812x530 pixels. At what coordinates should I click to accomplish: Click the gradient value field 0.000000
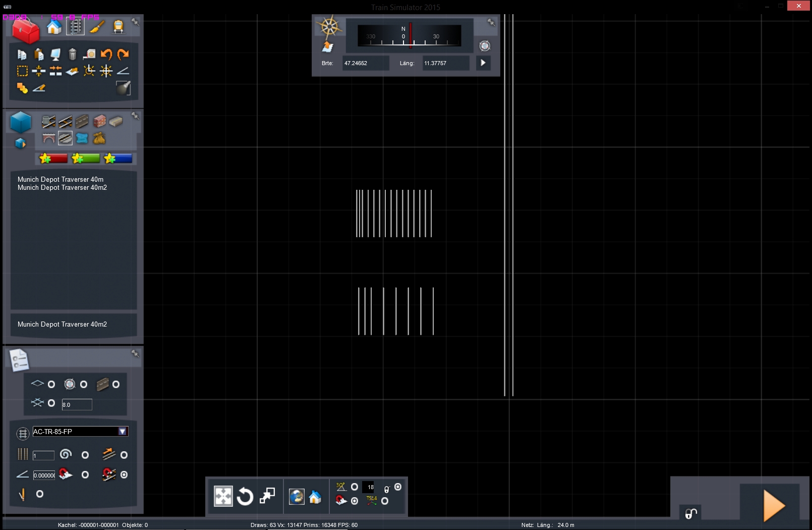(44, 475)
